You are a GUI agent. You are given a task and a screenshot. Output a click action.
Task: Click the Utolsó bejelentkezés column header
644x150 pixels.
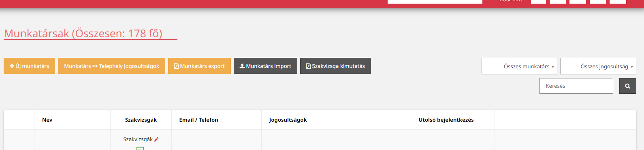click(x=446, y=120)
